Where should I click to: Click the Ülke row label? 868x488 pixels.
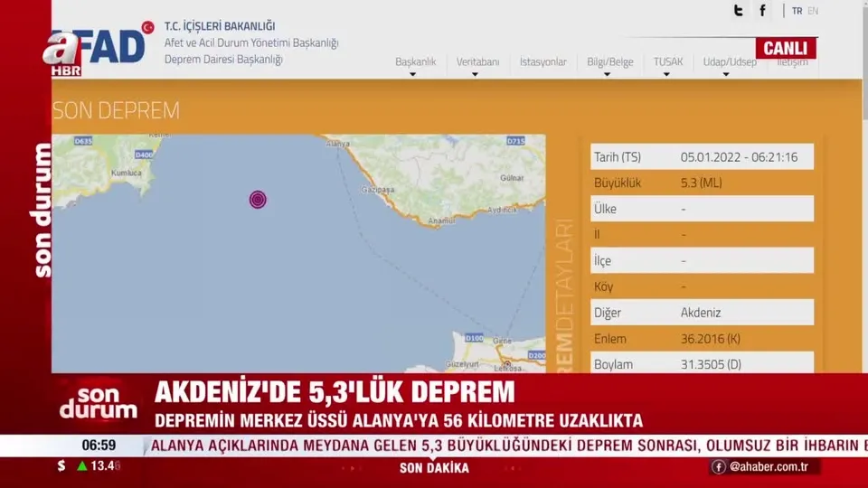click(605, 209)
